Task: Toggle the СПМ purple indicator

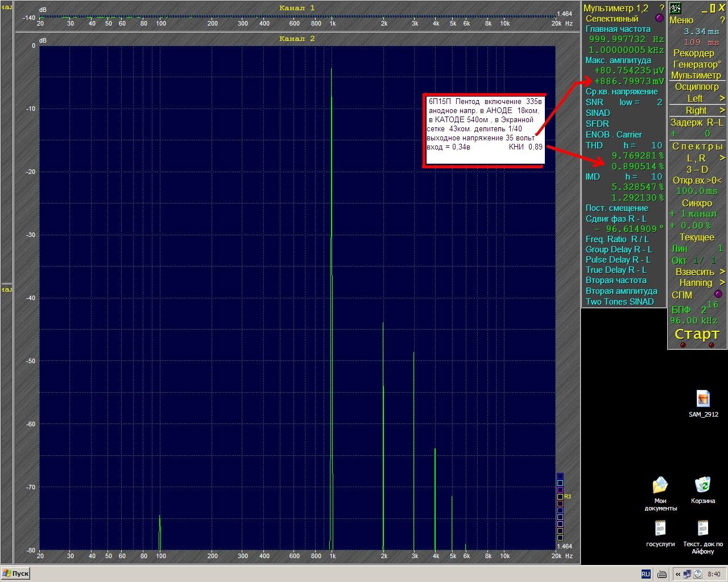Action: [x=718, y=294]
